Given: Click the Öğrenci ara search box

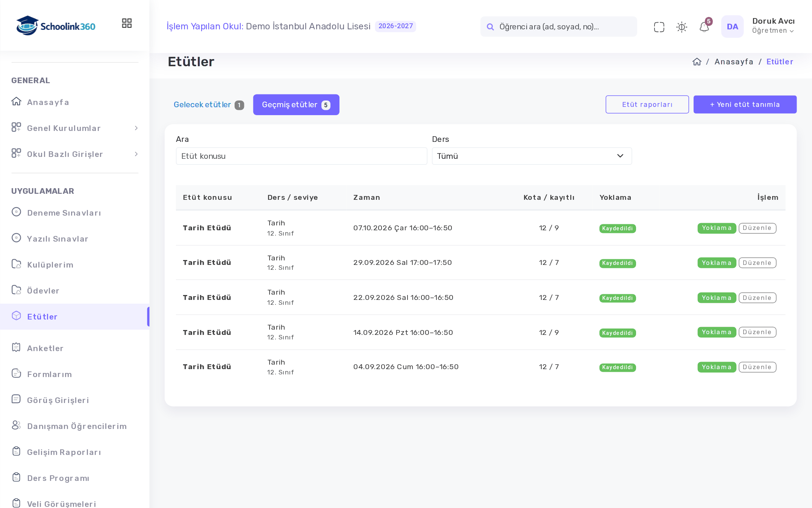Looking at the screenshot, I should 559,27.
